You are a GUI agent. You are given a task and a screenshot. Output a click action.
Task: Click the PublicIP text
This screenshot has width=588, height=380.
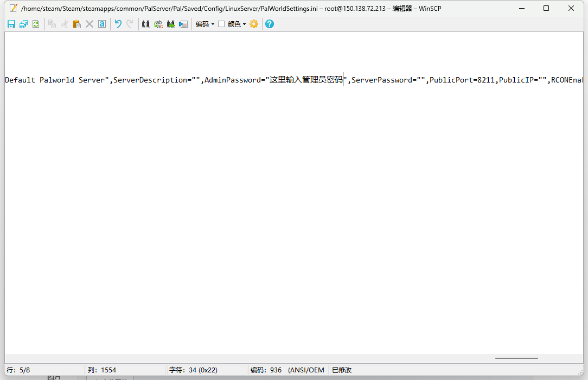click(516, 80)
